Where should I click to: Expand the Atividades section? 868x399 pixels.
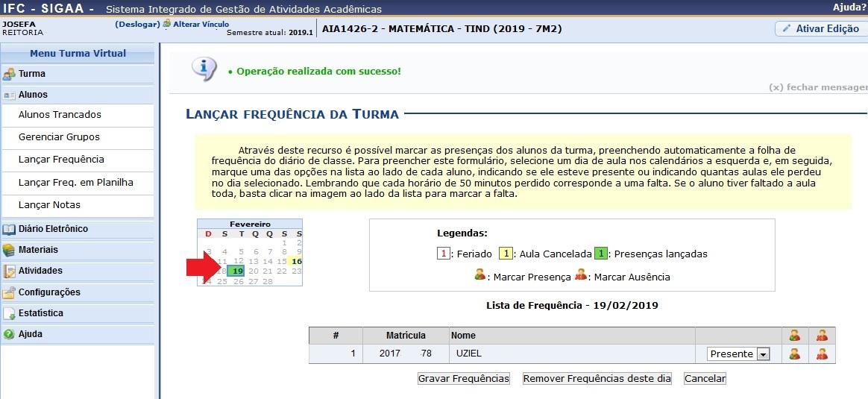[x=78, y=271]
